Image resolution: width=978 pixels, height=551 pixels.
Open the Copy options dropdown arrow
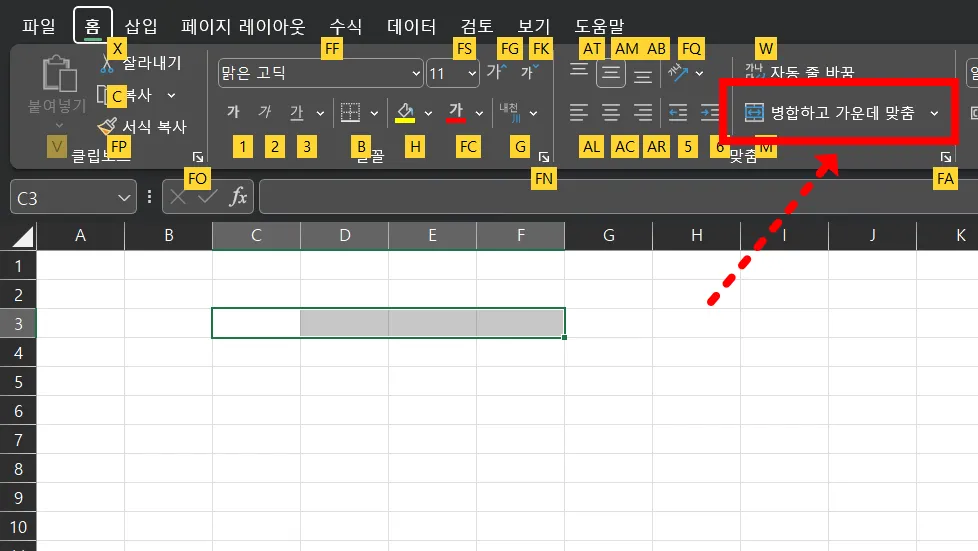[171, 95]
